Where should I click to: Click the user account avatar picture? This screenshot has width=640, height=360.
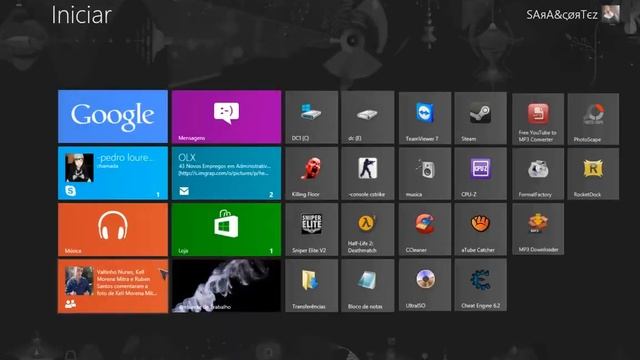pyautogui.click(x=611, y=14)
